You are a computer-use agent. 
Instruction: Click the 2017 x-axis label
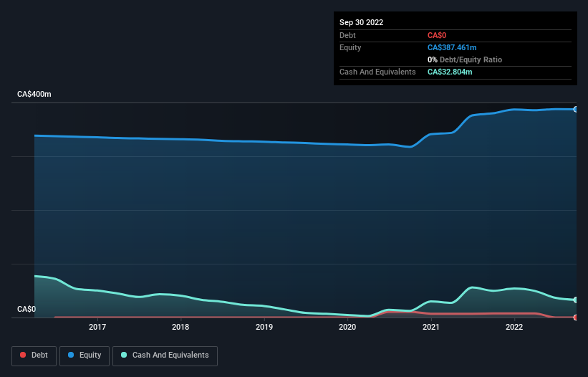pos(97,327)
